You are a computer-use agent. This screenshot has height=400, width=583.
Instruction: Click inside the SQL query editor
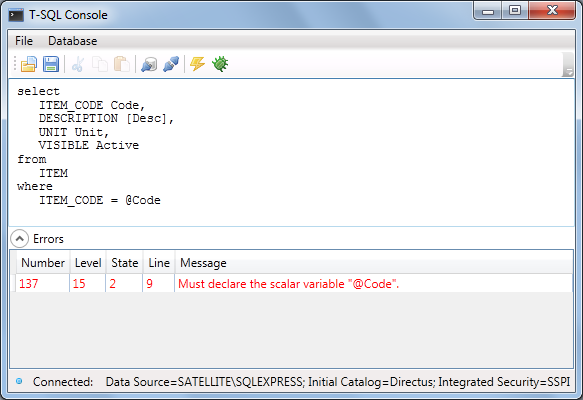(x=291, y=152)
